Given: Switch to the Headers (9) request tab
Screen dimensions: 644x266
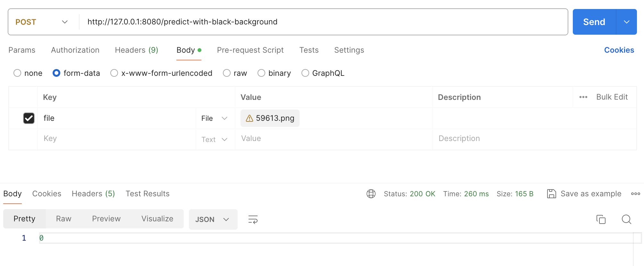Looking at the screenshot, I should 136,50.
